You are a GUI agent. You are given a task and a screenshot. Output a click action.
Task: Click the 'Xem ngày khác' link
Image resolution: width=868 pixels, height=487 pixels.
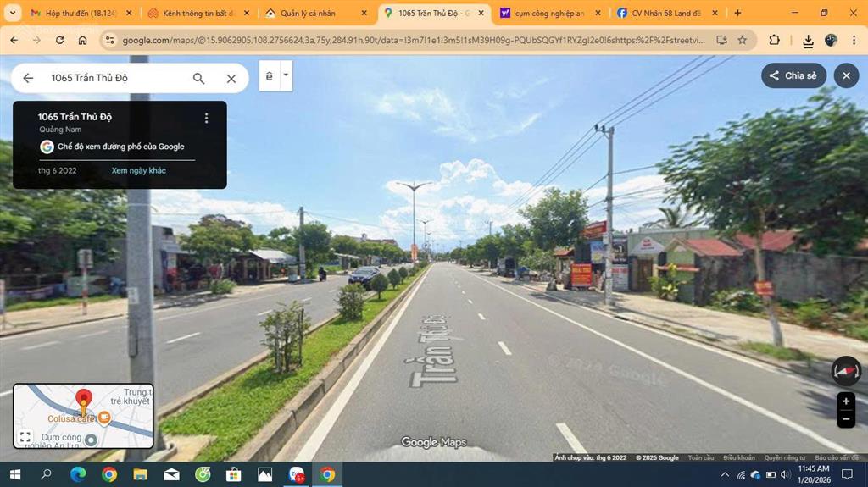138,170
